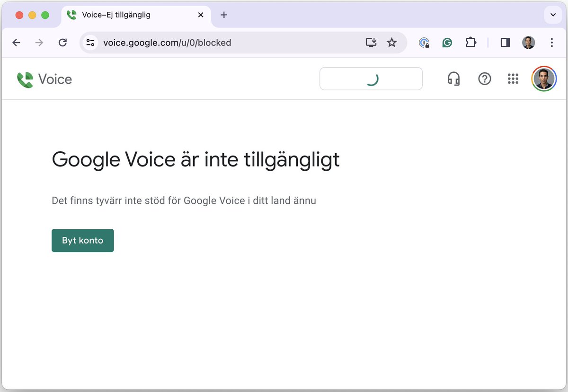Click the heading Google Voice är inte tillgängligt
Image resolution: width=568 pixels, height=392 pixels.
[x=195, y=160]
